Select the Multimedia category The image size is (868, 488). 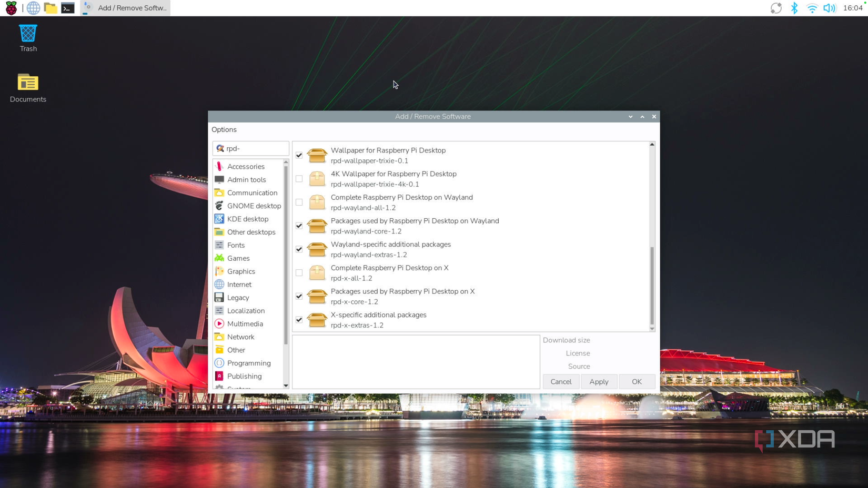(x=245, y=323)
